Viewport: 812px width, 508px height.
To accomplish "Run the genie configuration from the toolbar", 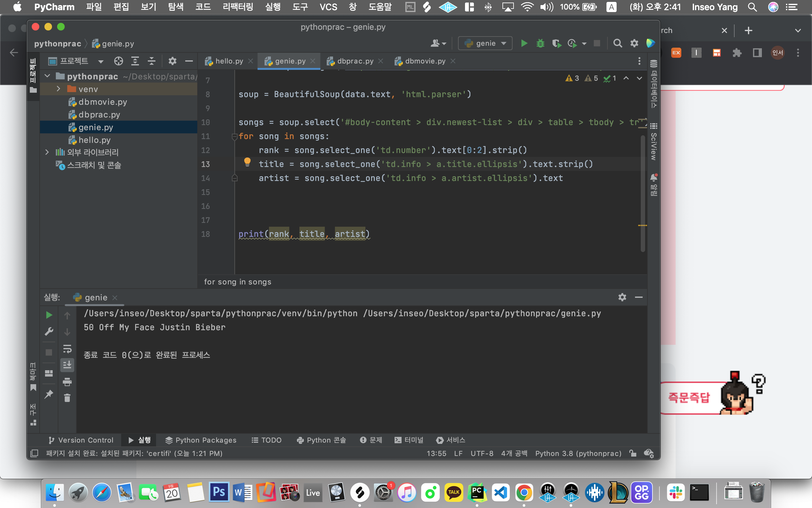I will (524, 43).
